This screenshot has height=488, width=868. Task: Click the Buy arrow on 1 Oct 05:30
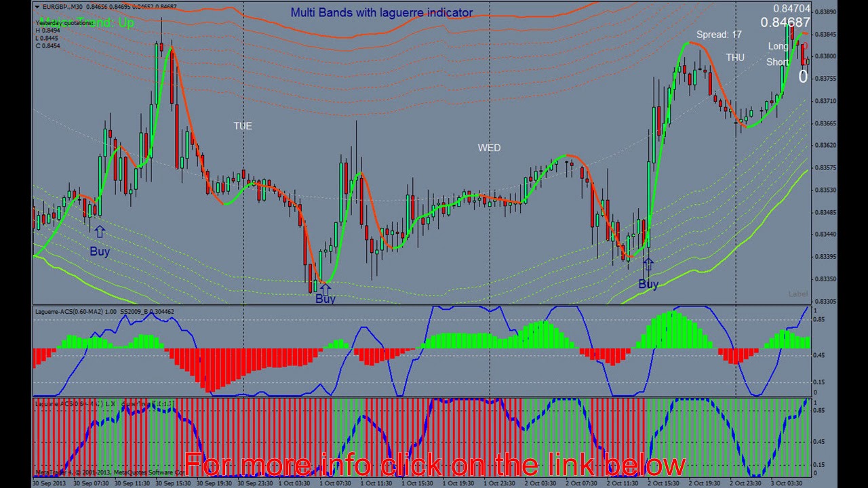[x=325, y=288]
